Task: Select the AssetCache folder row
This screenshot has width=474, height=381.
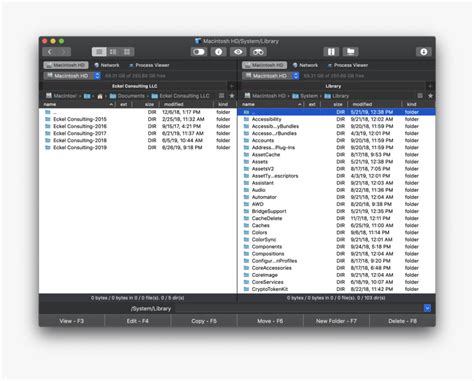Action: pyautogui.click(x=336, y=155)
